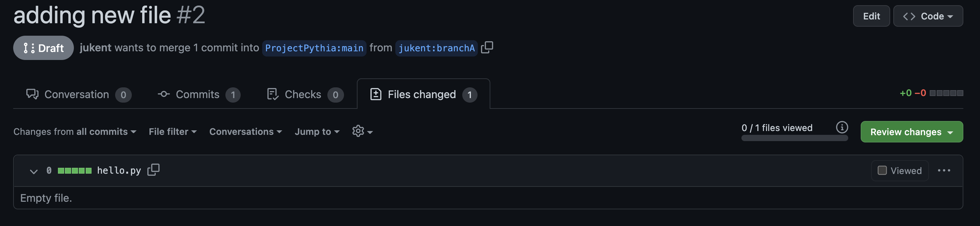980x226 pixels.
Task: Click the green diffstat squares for hello.py
Action: click(x=75, y=171)
